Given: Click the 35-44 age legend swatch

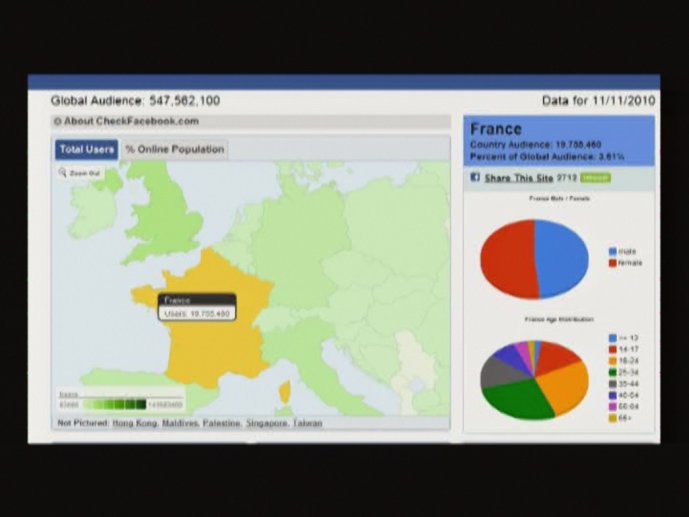Looking at the screenshot, I should 613,384.
